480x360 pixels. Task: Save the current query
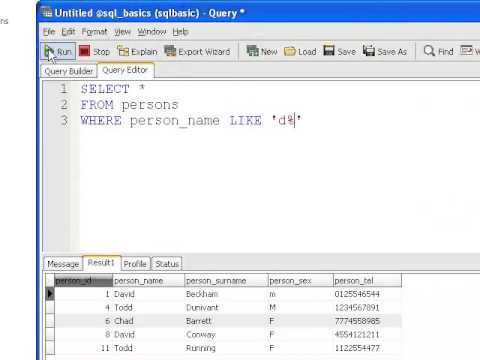click(340, 51)
